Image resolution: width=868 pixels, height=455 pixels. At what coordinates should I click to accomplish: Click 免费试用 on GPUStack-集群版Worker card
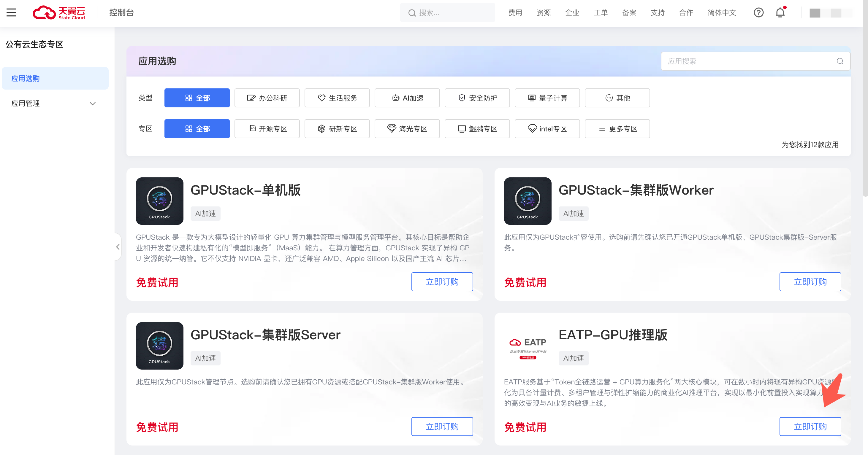coord(525,282)
